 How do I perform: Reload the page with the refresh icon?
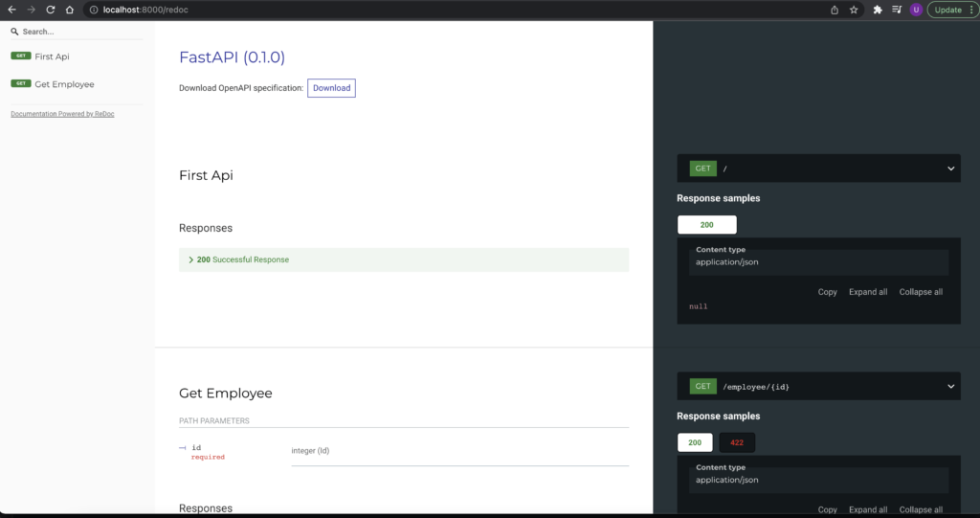tap(50, 10)
